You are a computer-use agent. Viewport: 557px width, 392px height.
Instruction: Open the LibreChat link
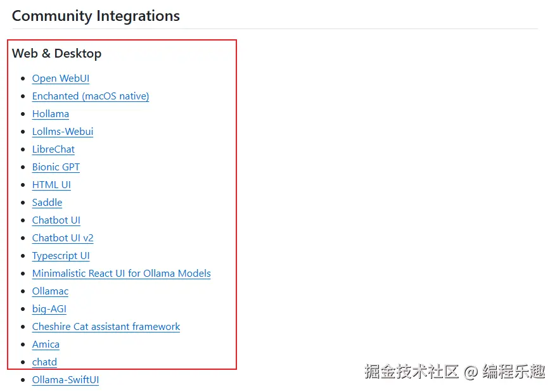point(53,149)
